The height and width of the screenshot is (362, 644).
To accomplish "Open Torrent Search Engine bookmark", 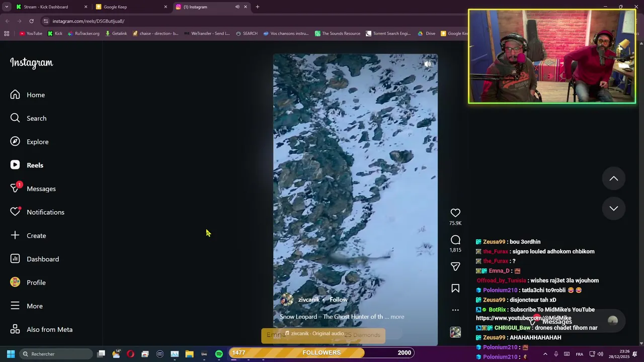I will click(388, 34).
